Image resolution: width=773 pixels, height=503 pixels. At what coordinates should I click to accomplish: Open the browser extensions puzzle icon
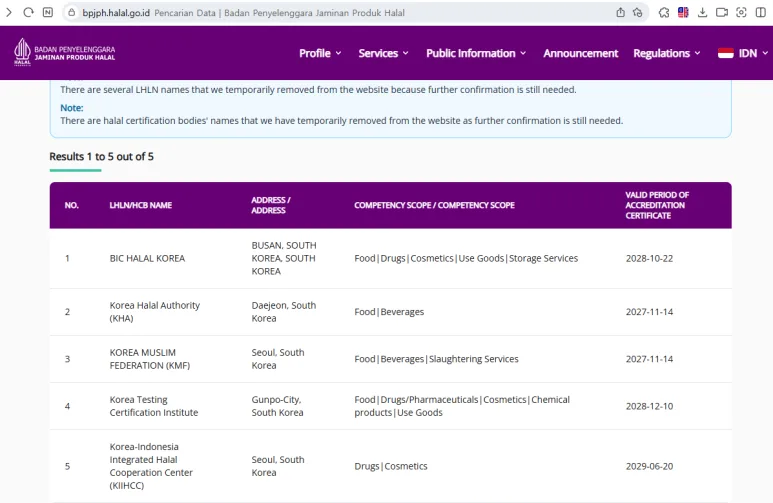[x=664, y=12]
